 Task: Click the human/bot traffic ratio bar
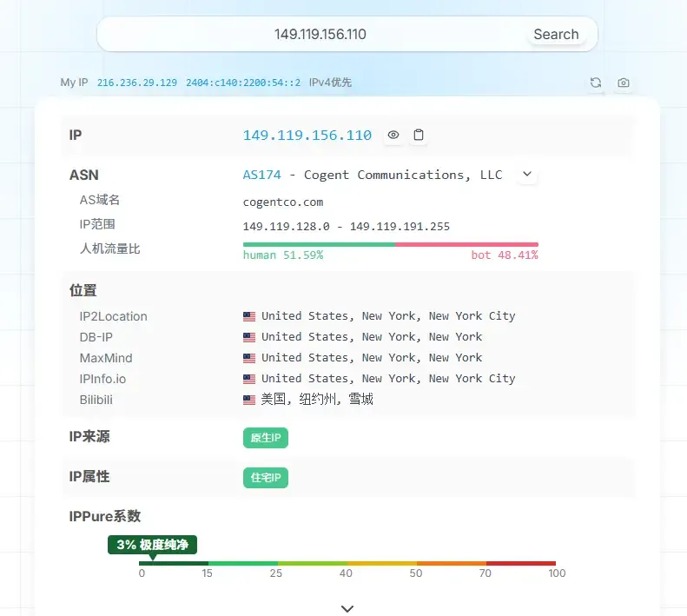point(390,244)
